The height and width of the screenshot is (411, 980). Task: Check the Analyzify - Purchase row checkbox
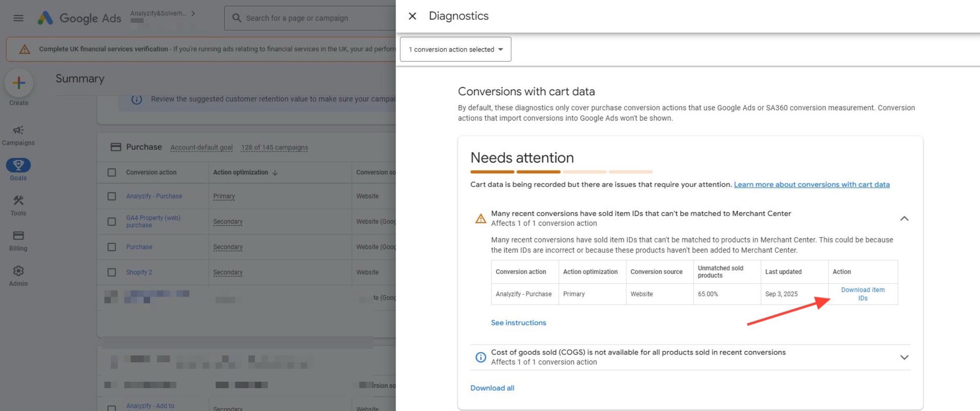click(112, 196)
